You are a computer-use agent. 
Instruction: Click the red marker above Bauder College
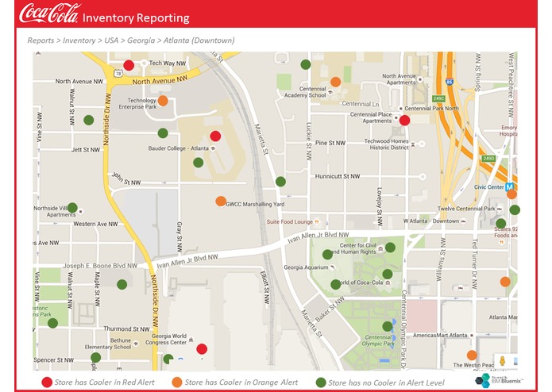tap(215, 136)
